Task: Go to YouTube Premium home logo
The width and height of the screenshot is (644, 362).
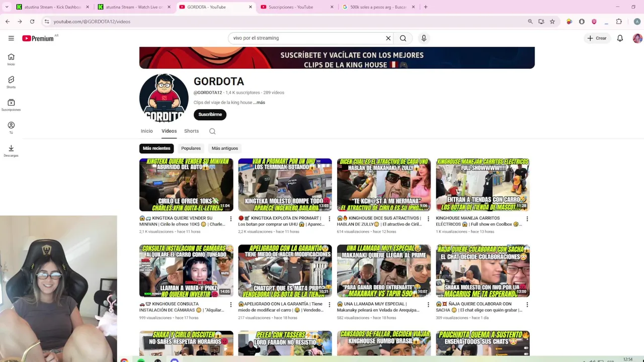Action: 38,38
